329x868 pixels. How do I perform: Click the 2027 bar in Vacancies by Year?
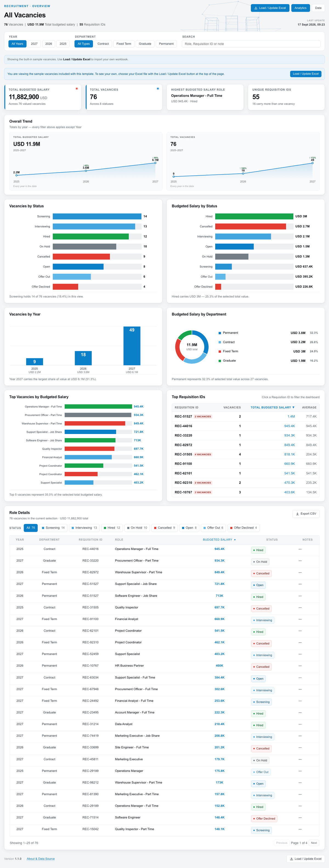pos(132,346)
